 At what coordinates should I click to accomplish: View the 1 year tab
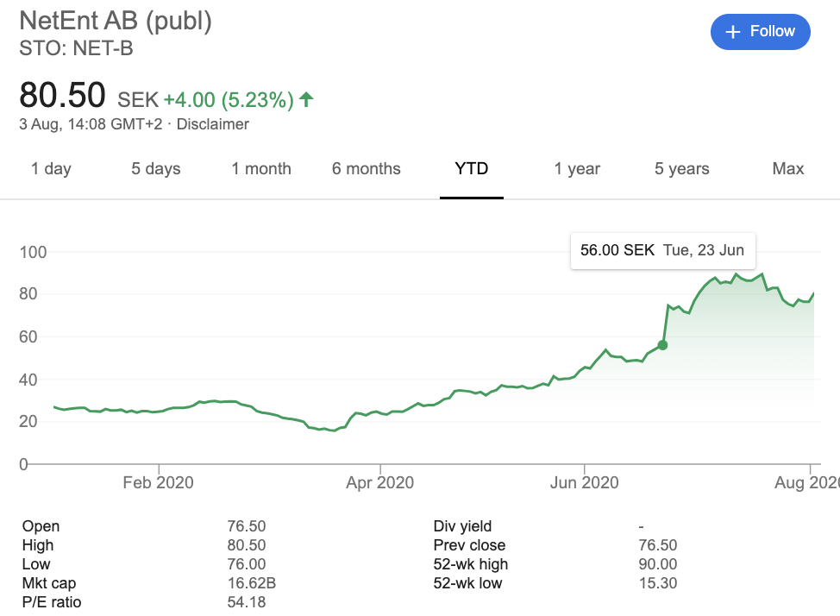[577, 169]
